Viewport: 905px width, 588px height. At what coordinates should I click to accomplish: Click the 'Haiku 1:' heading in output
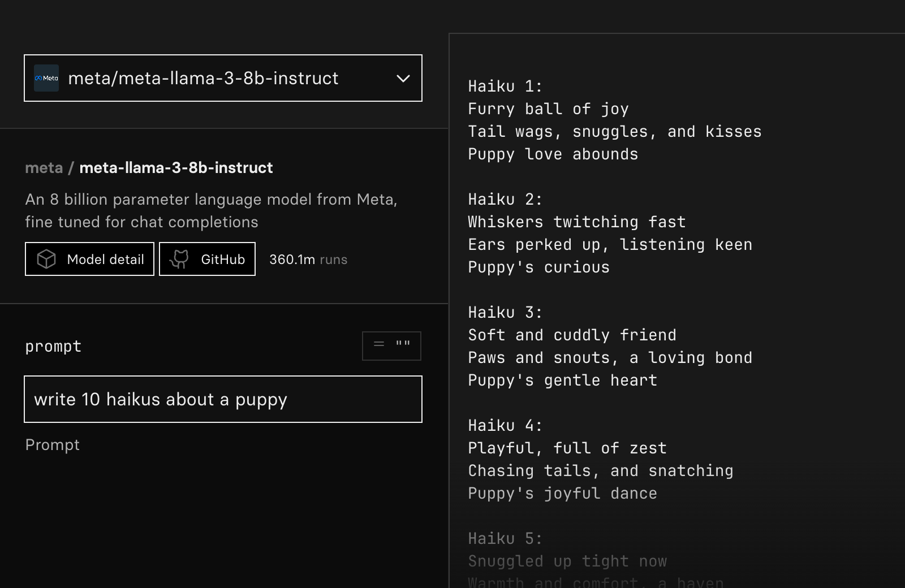click(x=505, y=86)
